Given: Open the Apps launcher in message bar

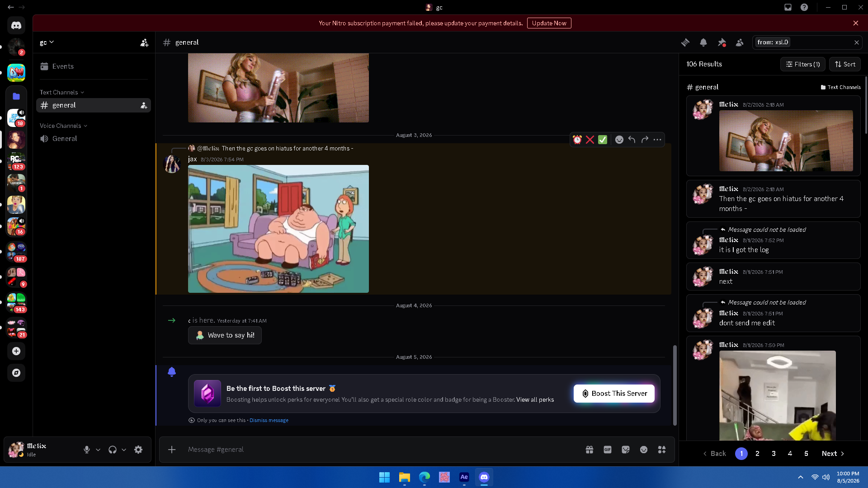Looking at the screenshot, I should pyautogui.click(x=662, y=450).
